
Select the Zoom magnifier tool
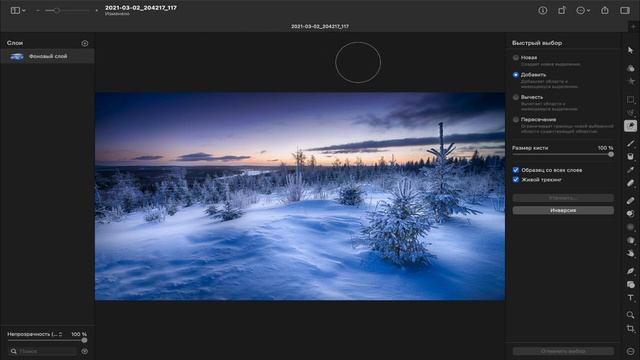631,315
